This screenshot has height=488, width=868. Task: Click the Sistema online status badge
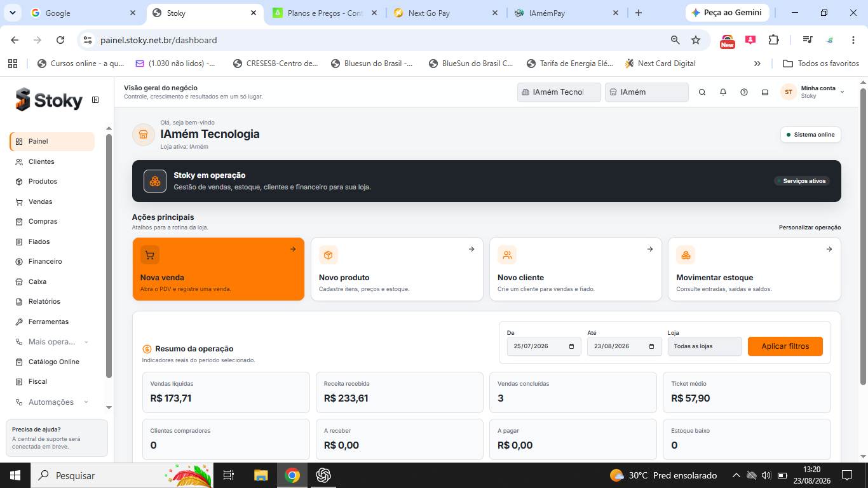tap(811, 135)
